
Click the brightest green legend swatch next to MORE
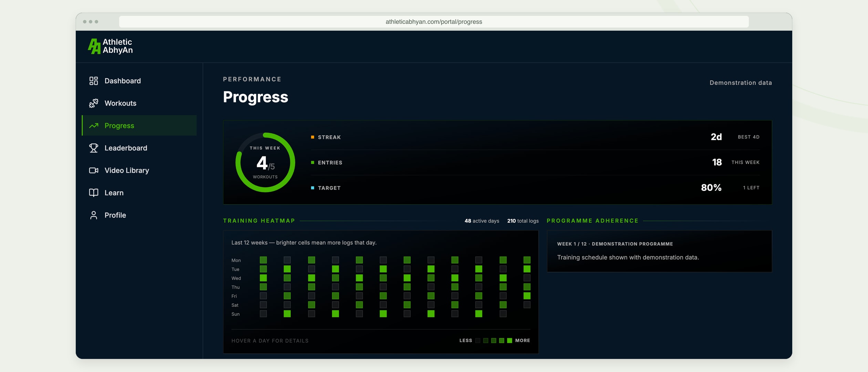click(509, 341)
